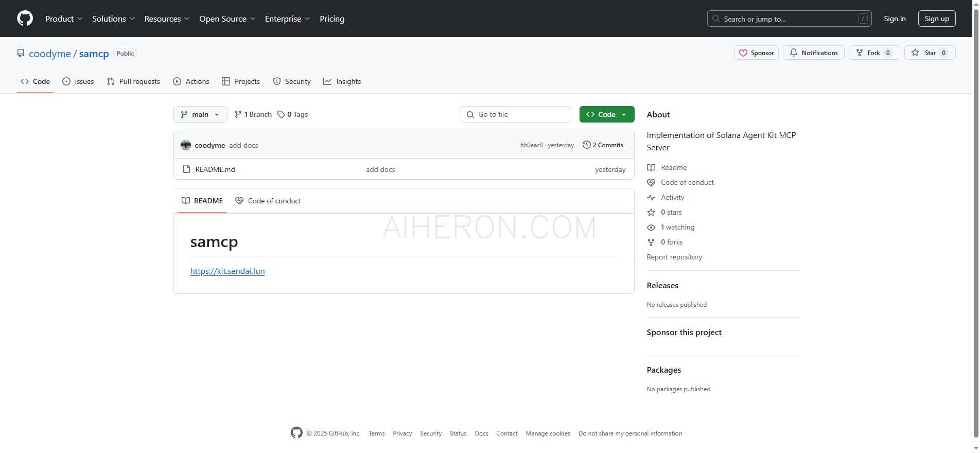Image resolution: width=980 pixels, height=453 pixels.
Task: Open the 1 watching link
Action: click(671, 227)
